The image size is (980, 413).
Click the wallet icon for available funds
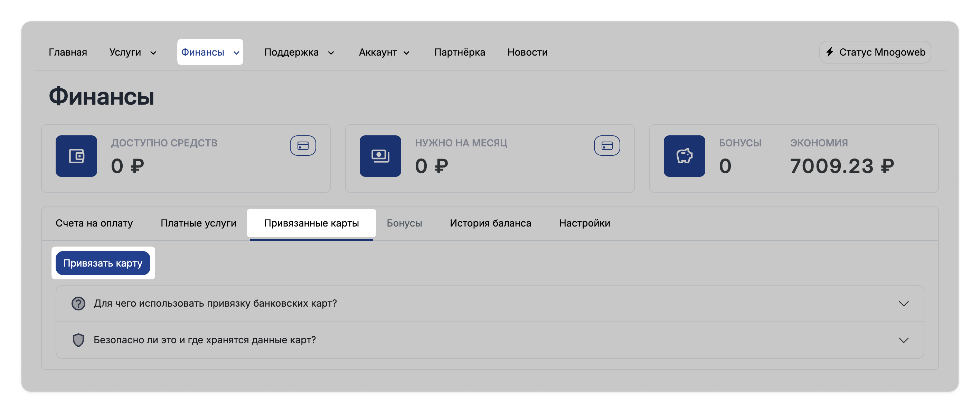point(76,156)
